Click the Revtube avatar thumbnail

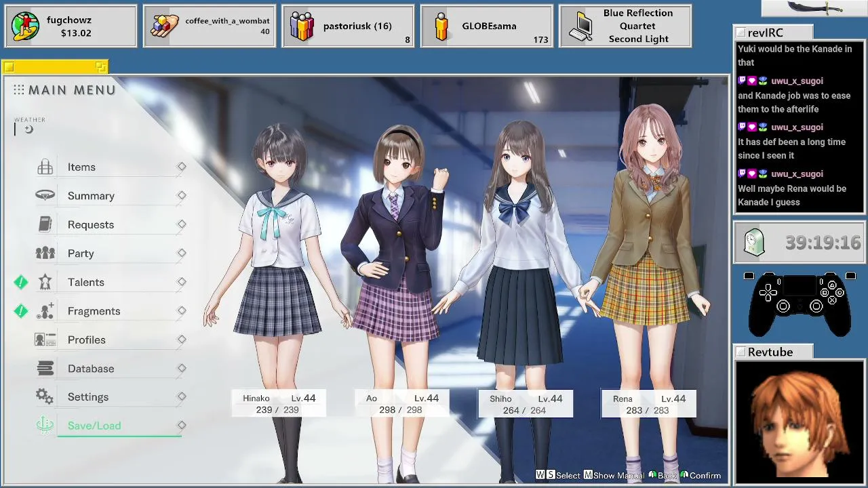click(799, 422)
